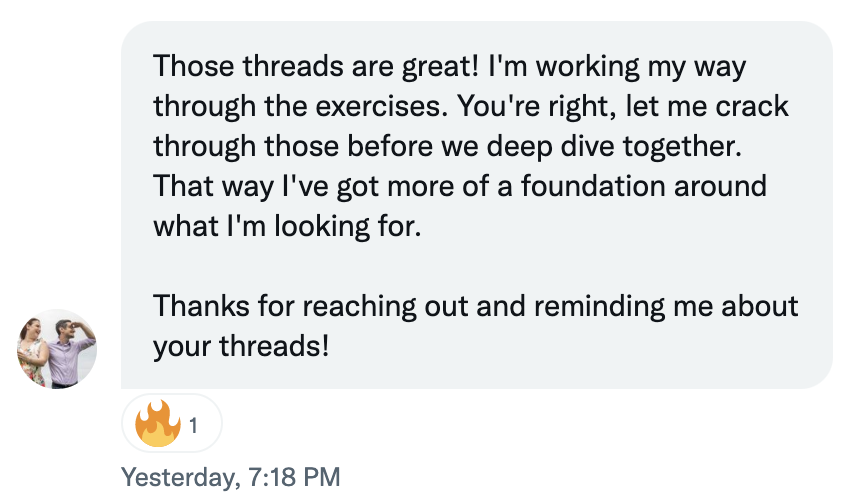This screenshot has height=504, width=854.
Task: Click the phrase "Those threads are great!"
Action: (315, 66)
